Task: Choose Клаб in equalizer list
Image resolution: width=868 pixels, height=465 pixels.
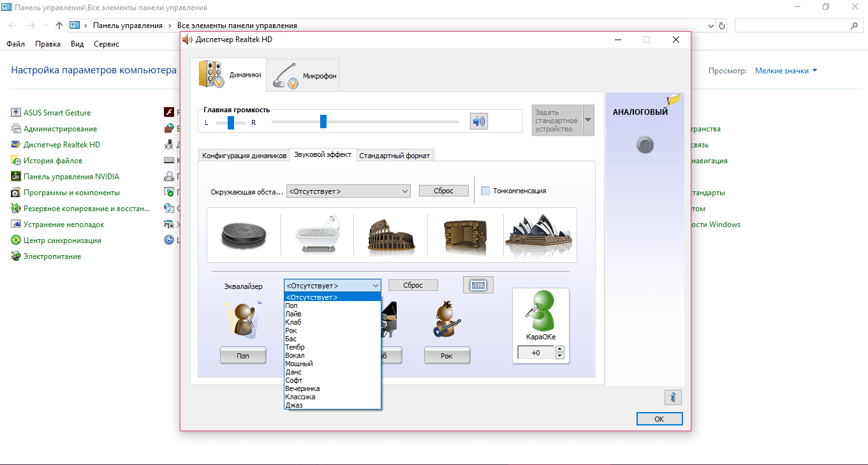Action: [x=332, y=322]
